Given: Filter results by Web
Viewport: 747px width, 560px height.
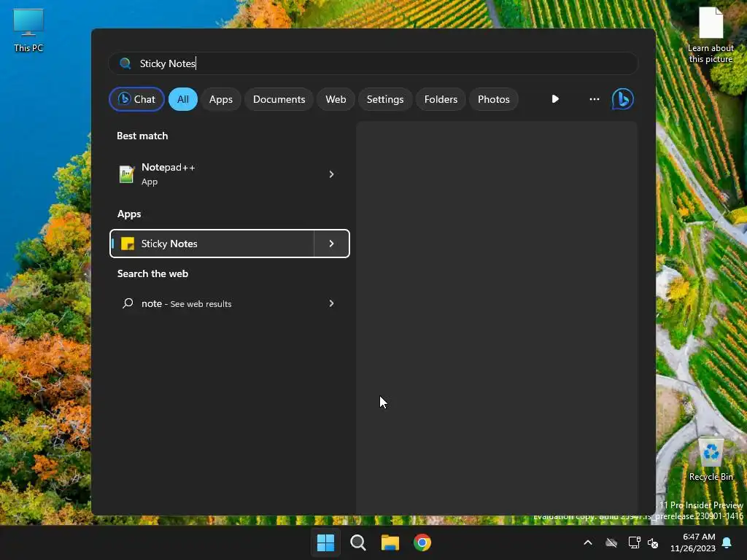Looking at the screenshot, I should [336, 99].
